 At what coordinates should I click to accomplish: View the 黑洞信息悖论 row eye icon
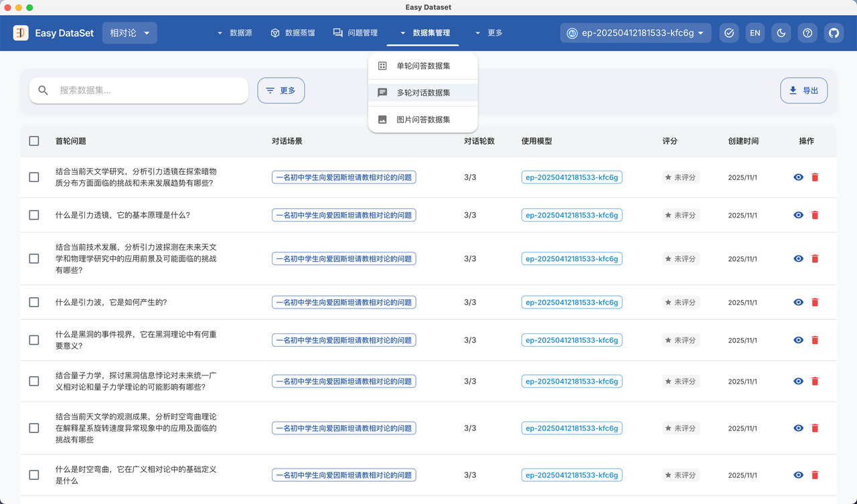point(798,381)
